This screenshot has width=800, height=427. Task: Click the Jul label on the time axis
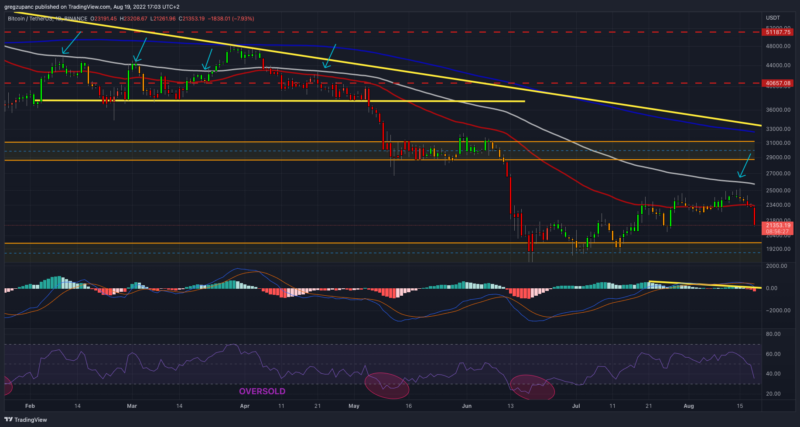tap(577, 409)
